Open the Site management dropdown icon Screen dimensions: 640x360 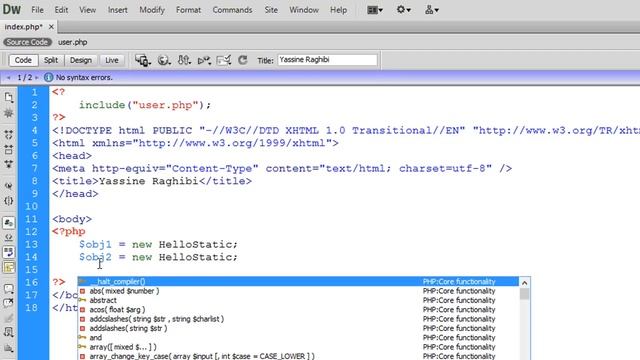point(431,10)
